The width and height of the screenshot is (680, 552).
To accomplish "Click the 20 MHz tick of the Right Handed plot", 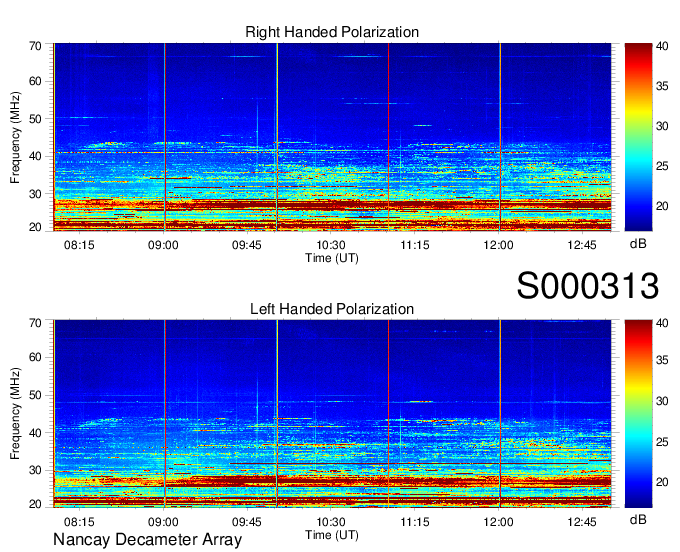I will (35, 227).
